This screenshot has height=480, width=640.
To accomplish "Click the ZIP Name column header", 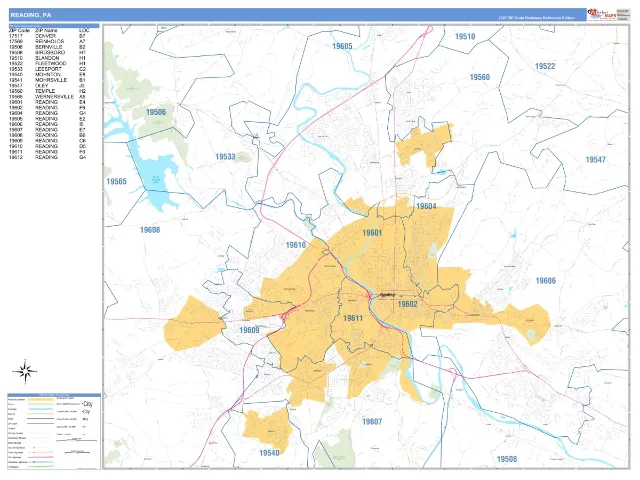I will point(46,31).
